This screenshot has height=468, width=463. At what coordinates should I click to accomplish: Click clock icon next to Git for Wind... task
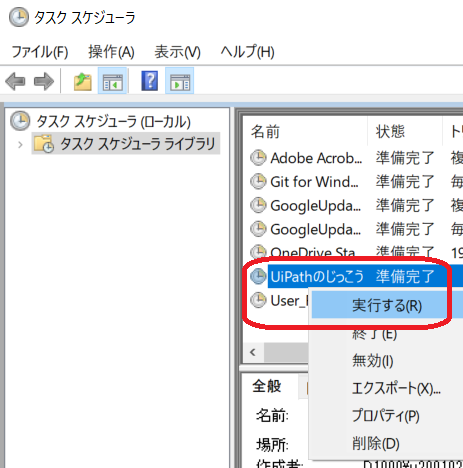(258, 182)
